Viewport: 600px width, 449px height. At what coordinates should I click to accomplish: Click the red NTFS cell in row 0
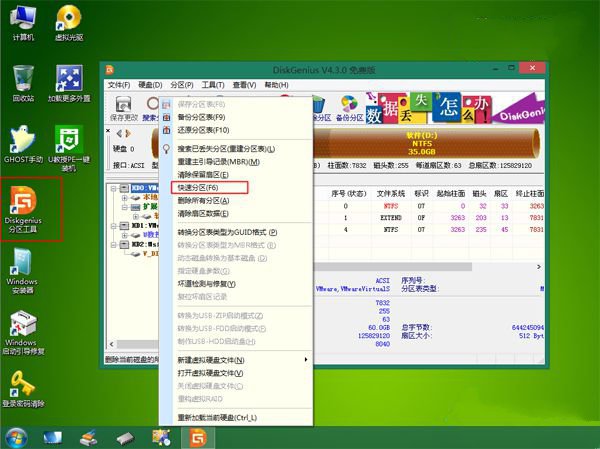tap(391, 206)
